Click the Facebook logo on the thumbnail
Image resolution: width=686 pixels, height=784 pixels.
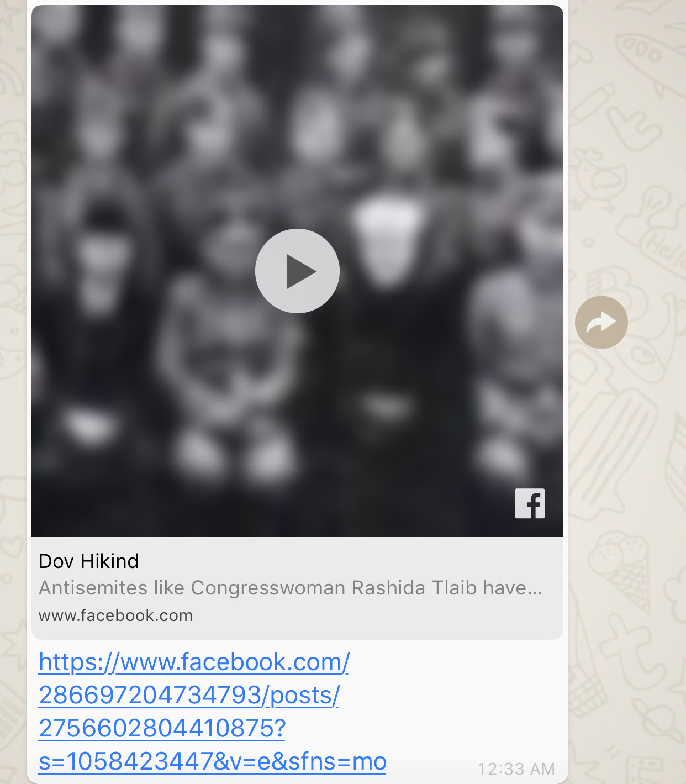point(530,503)
